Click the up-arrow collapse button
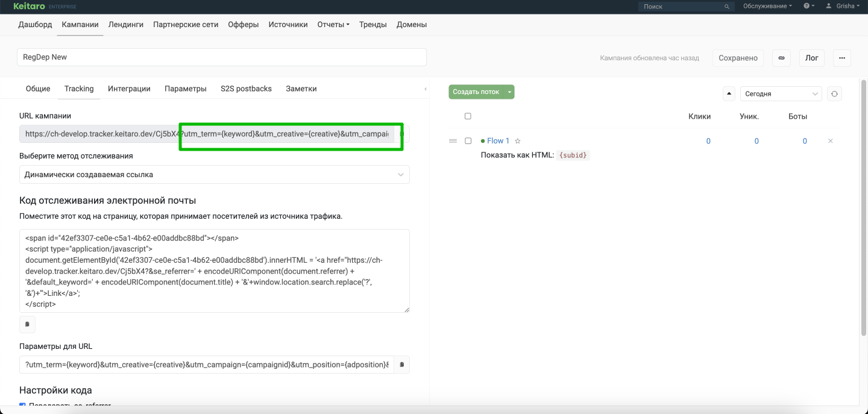This screenshot has height=414, width=868. tap(729, 93)
